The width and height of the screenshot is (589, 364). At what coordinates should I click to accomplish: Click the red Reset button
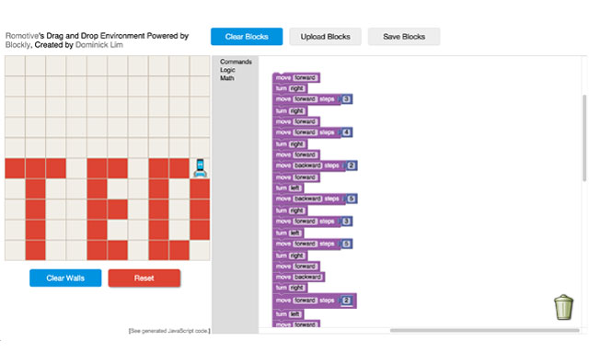click(x=144, y=279)
